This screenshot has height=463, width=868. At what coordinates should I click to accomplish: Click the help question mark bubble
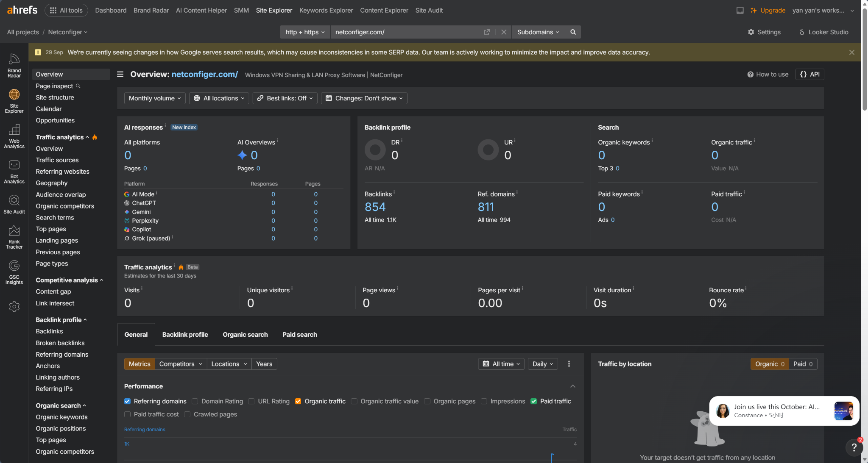pyautogui.click(x=854, y=447)
